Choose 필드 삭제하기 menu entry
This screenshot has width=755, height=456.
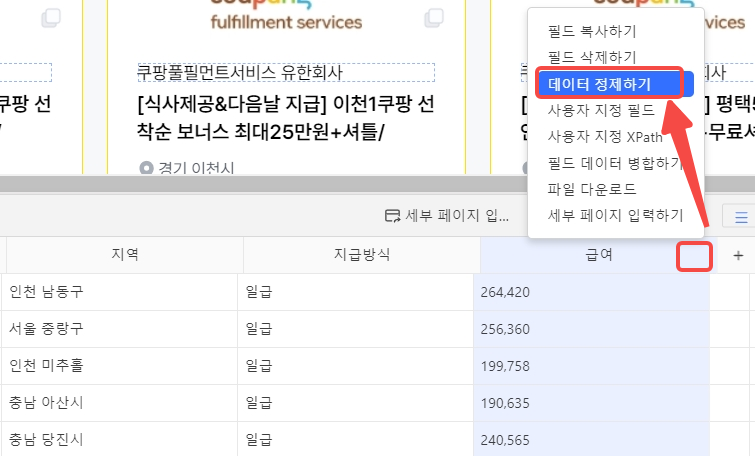pyautogui.click(x=592, y=58)
